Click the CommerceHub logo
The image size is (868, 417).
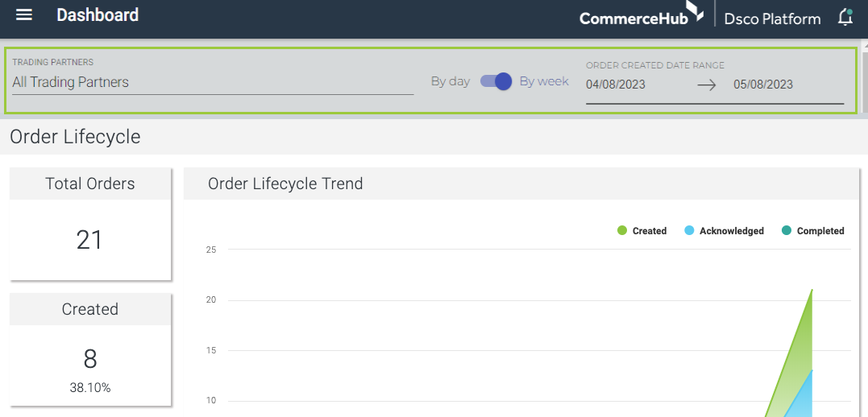(x=642, y=14)
